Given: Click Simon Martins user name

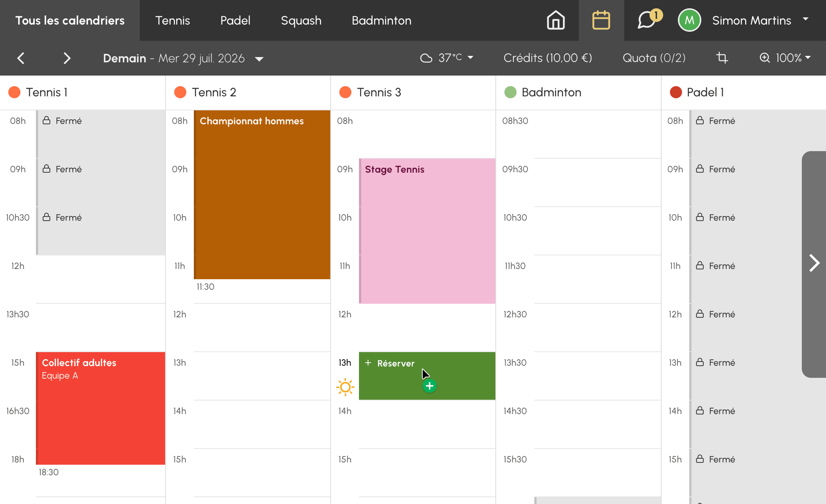Looking at the screenshot, I should pyautogui.click(x=752, y=20).
